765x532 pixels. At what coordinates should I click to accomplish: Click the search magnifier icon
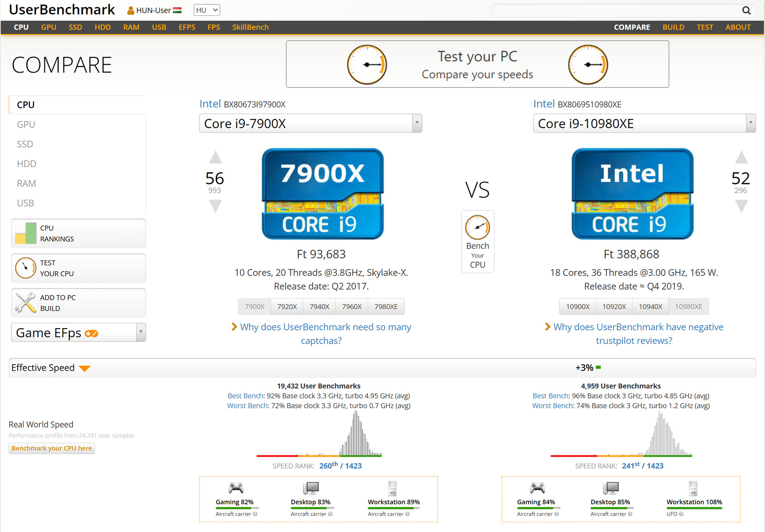coord(746,10)
